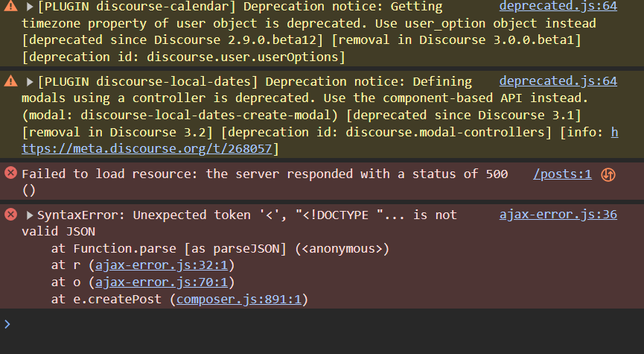Screen dimensions: 644x354
Task: Open ajax-error.js:32:1 stack frame link
Action: (162, 265)
